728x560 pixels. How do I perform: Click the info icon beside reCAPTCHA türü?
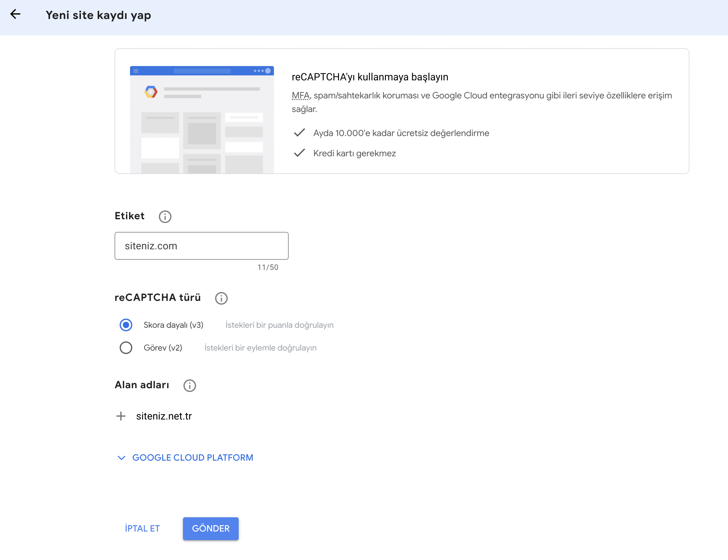[221, 298]
